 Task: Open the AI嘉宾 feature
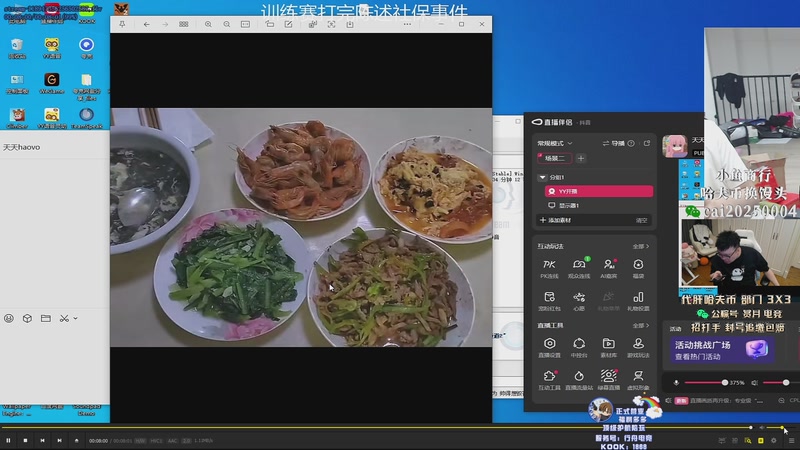point(608,268)
